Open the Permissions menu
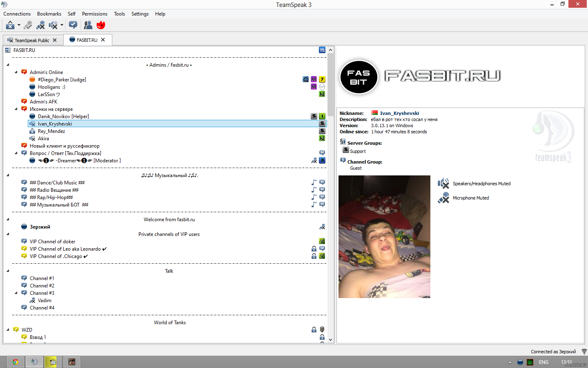588x368 pixels. point(94,14)
